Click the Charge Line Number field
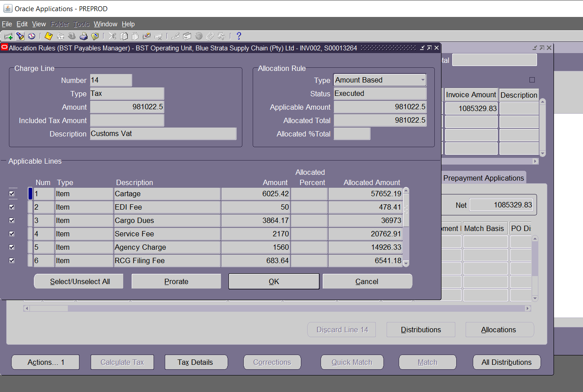Screen dimensions: 583x392 (x=111, y=80)
